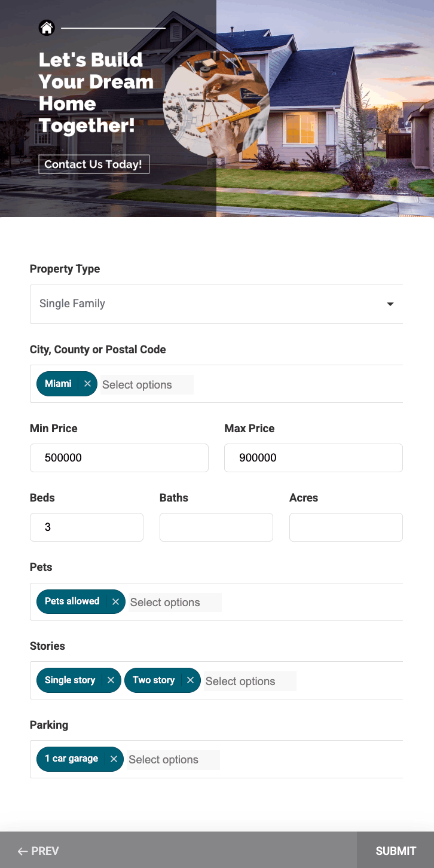Remove the 1 car garage tag
Screen dimensions: 434x868
[x=114, y=759]
